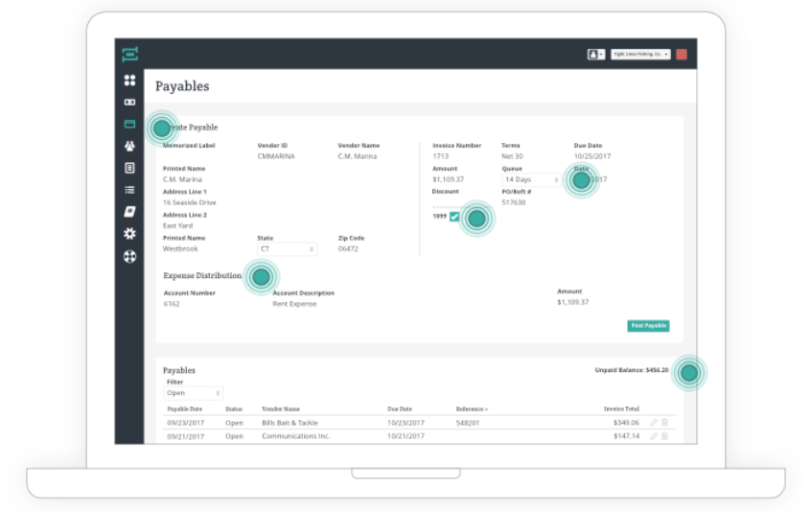Open the help lifebuoy icon in sidebar
Viewport: 812px width, 512px height.
[129, 256]
